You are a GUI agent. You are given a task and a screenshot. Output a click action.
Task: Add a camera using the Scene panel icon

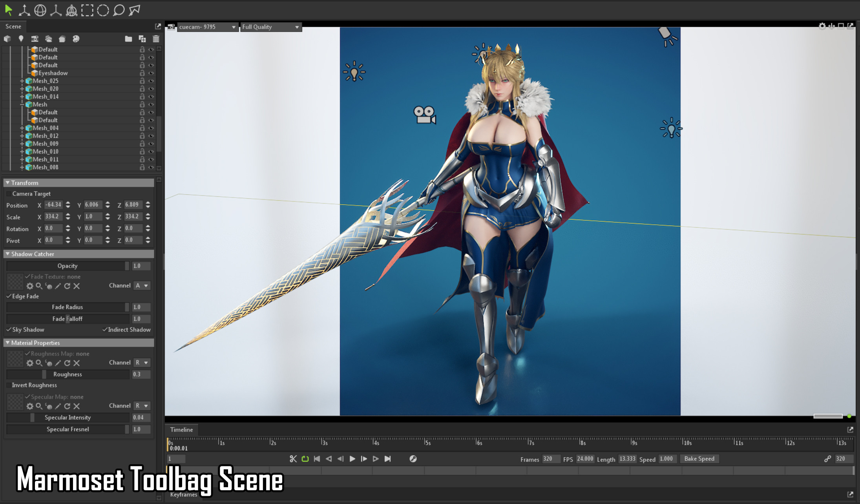[x=35, y=39]
